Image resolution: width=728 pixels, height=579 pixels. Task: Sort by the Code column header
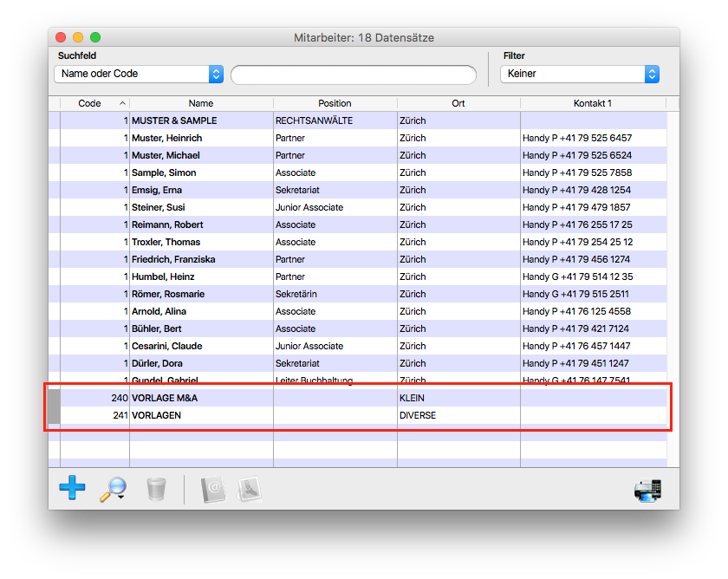(94, 103)
